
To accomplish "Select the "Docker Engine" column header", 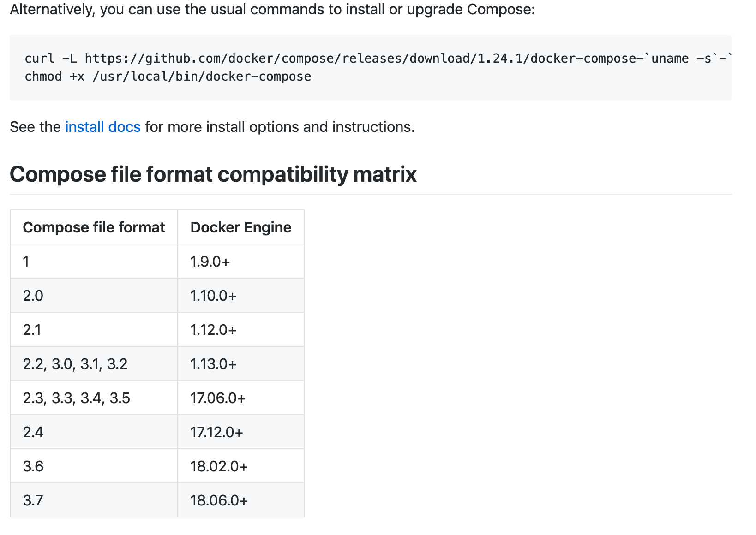I will [240, 227].
